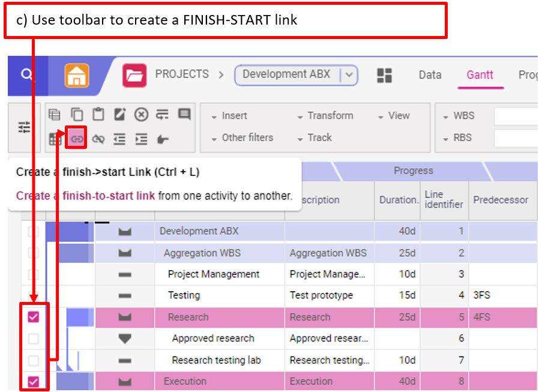Click the indent activity icon
Viewport: 539px width, 392px height.
141,139
